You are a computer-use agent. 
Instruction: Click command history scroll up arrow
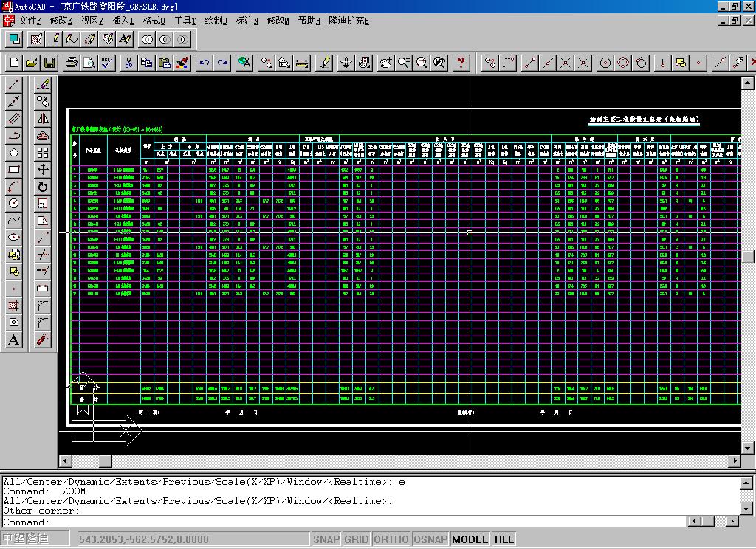click(x=746, y=483)
